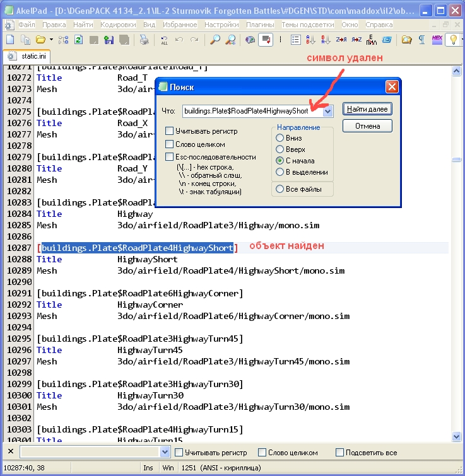Click into the Что search text field
Viewport: 465px width, 476px height.
pyautogui.click(x=252, y=111)
